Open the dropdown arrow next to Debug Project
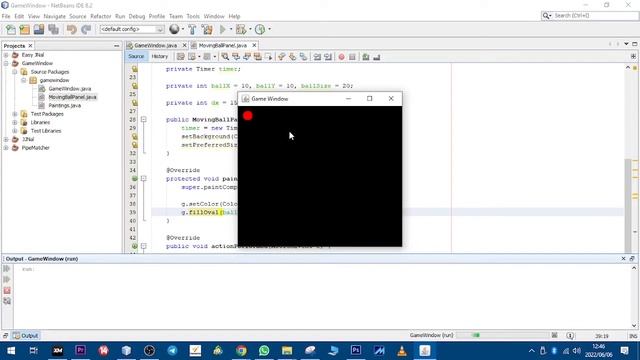Screen dimensions: 640x360 pos(250,29)
